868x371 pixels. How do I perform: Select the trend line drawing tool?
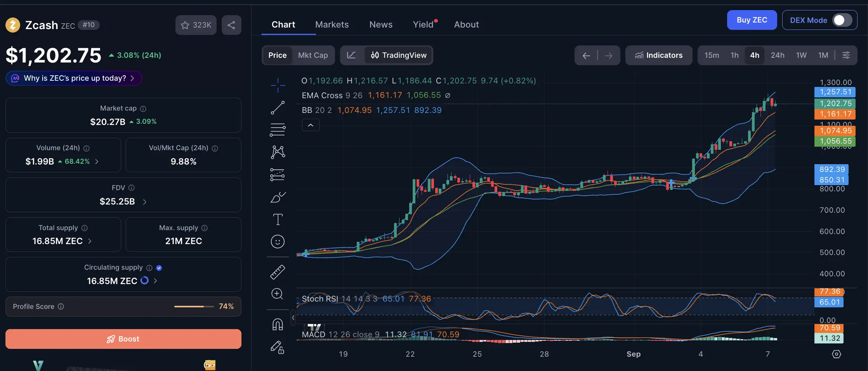coord(278,107)
